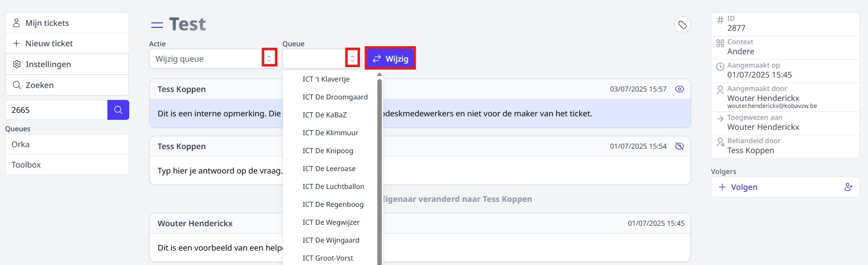
Task: Click the add-follower person icon
Action: click(848, 187)
